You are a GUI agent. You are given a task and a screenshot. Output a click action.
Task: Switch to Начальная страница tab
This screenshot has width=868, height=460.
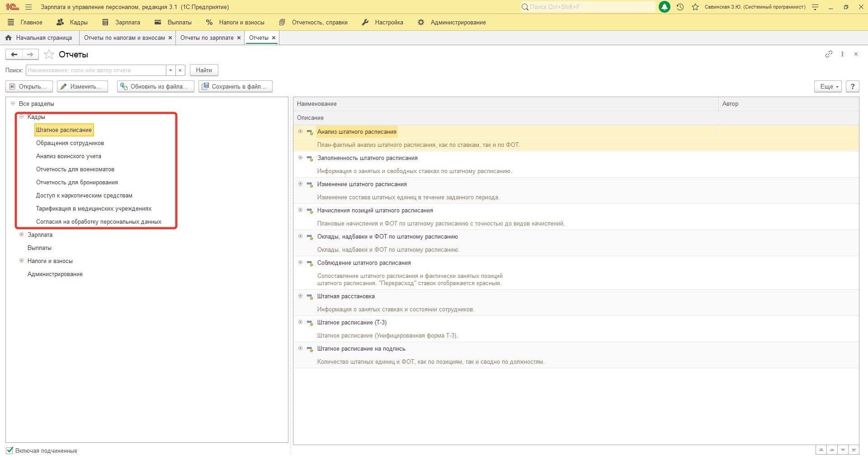point(39,38)
